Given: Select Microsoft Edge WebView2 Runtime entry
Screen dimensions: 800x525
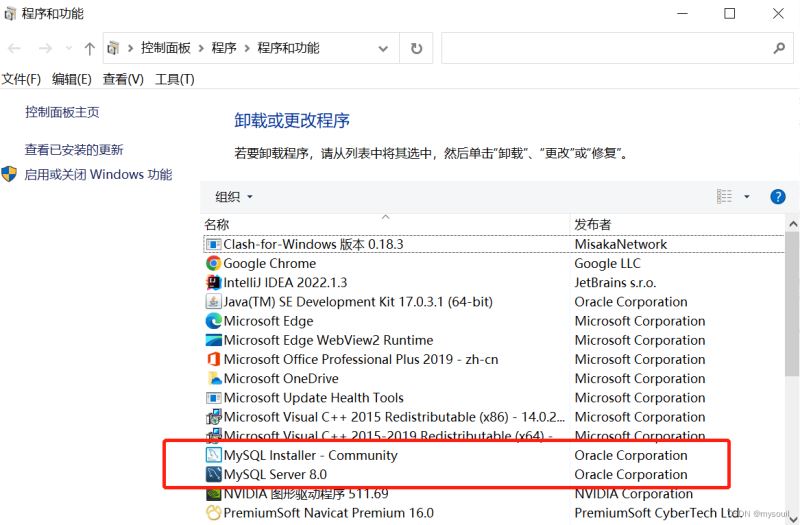Looking at the screenshot, I should (x=328, y=340).
